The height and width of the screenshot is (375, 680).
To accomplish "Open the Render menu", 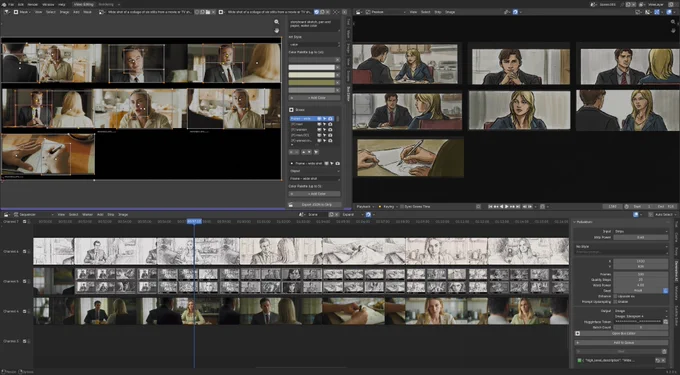I will point(33,4).
